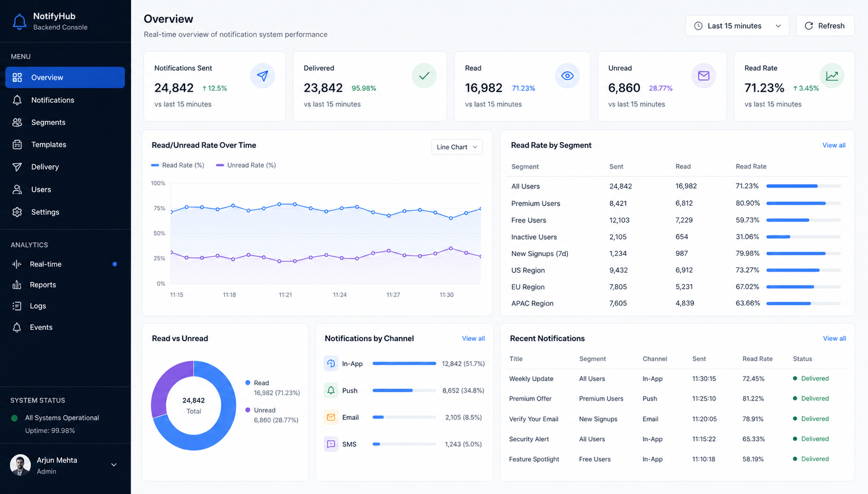This screenshot has width=868, height=494.
Task: Toggle the Unread Rate (%) legend series
Action: (246, 165)
